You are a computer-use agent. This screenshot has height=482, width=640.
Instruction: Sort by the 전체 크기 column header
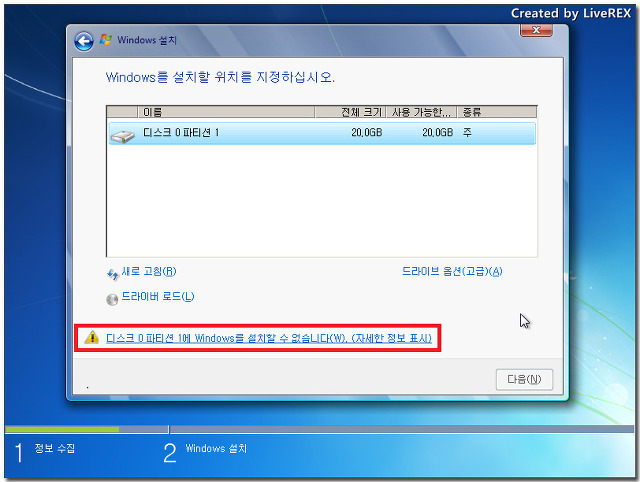click(x=351, y=112)
